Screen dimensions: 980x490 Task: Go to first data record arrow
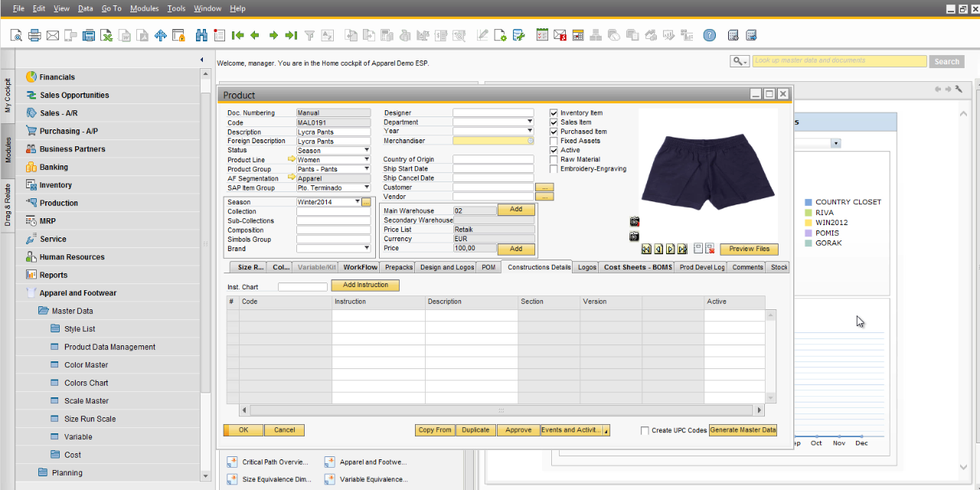click(237, 35)
